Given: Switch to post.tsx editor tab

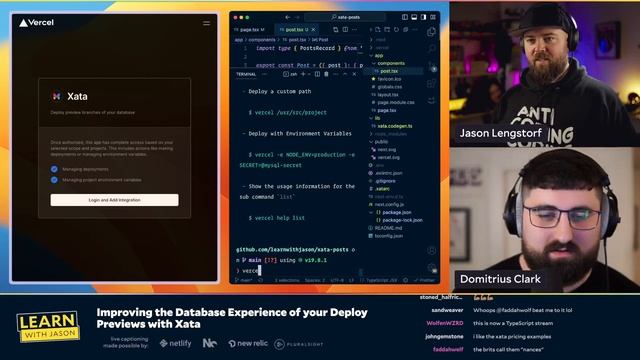Looking at the screenshot, I should 294,30.
